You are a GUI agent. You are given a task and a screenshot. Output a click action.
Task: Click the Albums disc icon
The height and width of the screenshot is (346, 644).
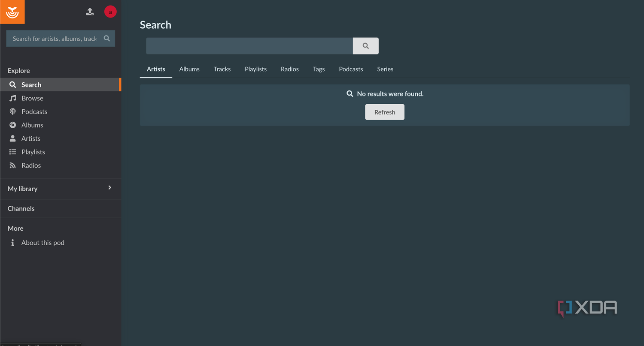point(13,125)
